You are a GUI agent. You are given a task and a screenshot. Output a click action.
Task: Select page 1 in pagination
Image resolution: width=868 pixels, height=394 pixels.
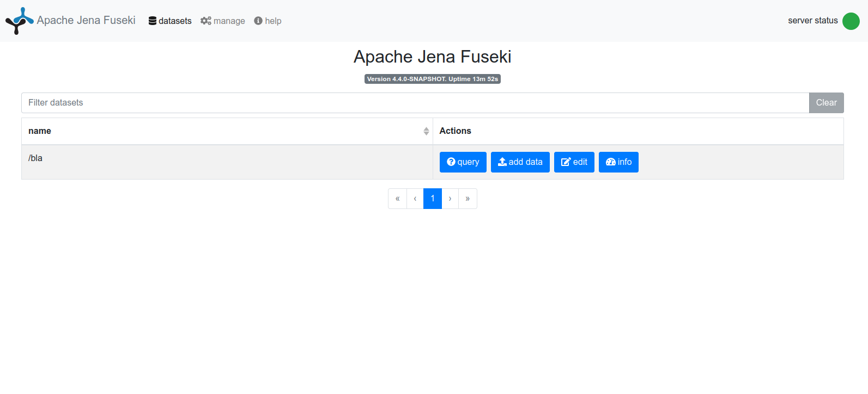(x=433, y=199)
